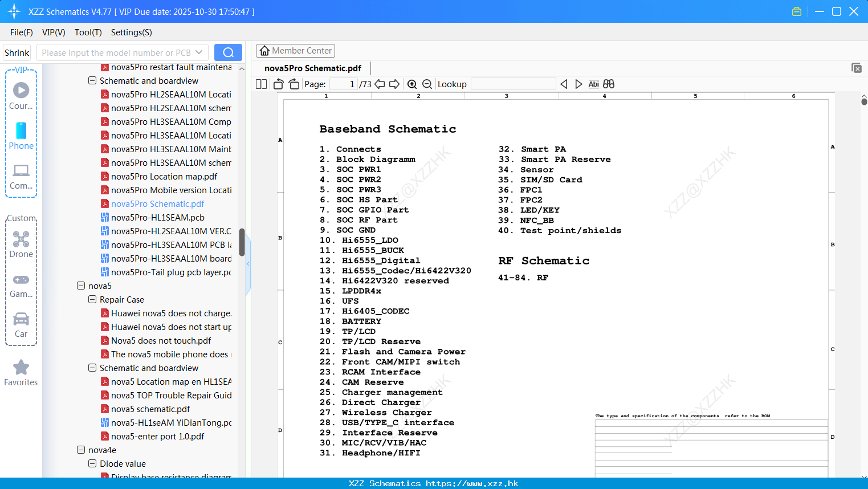Click the page number field
868x489 pixels.
[343, 84]
